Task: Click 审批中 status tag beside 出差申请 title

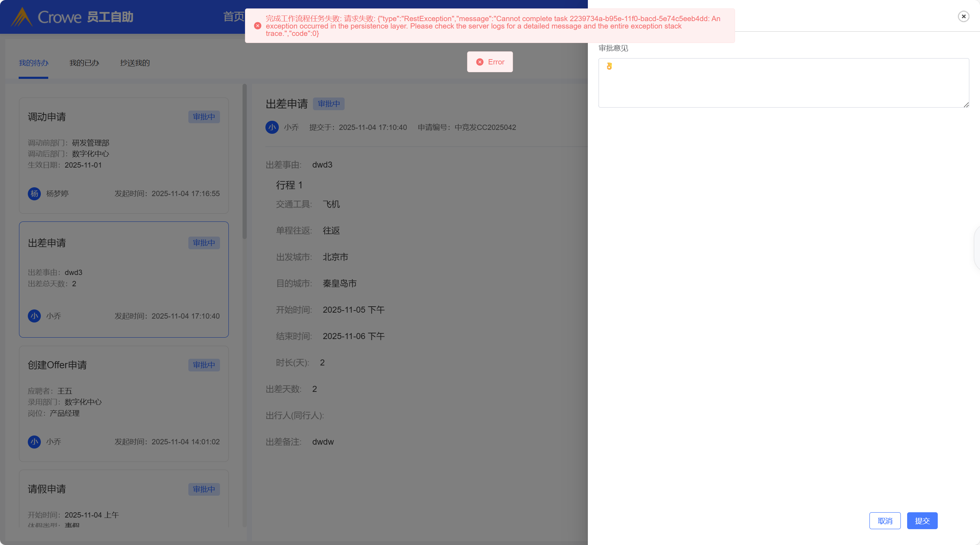Action: (x=329, y=104)
